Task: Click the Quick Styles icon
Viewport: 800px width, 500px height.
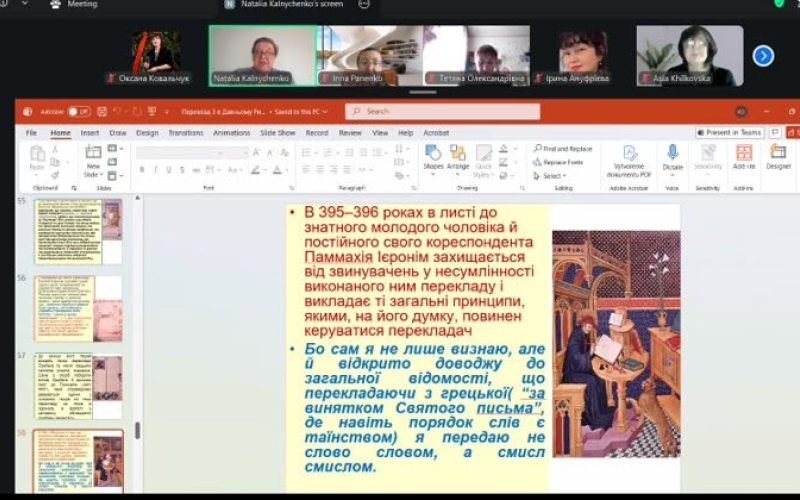Action: point(483,153)
